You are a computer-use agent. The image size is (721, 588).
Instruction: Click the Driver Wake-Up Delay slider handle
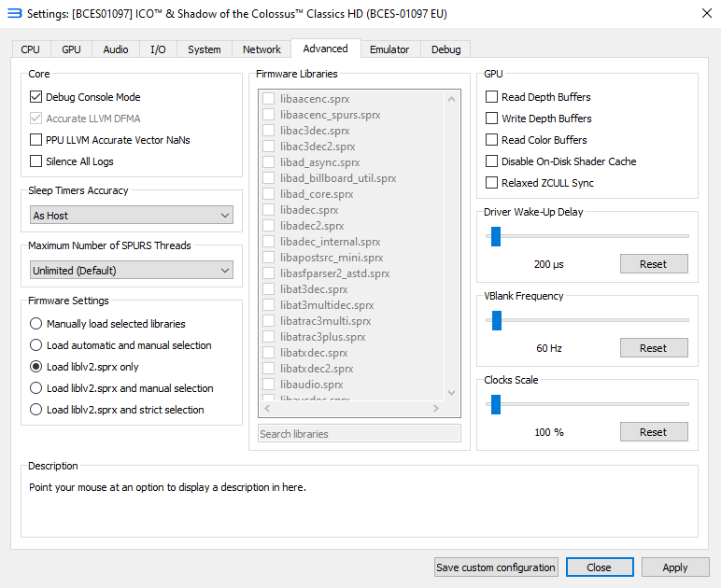496,236
